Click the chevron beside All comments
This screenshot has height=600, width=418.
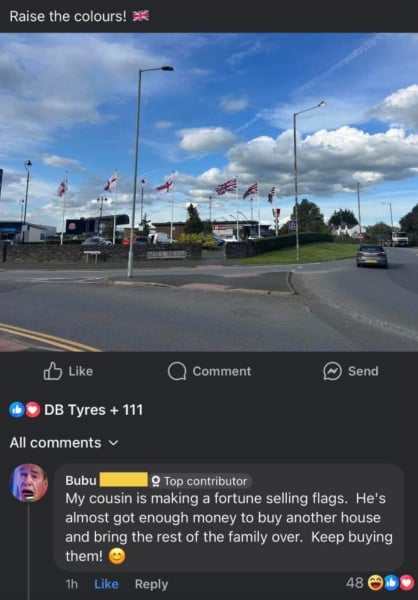tap(113, 443)
